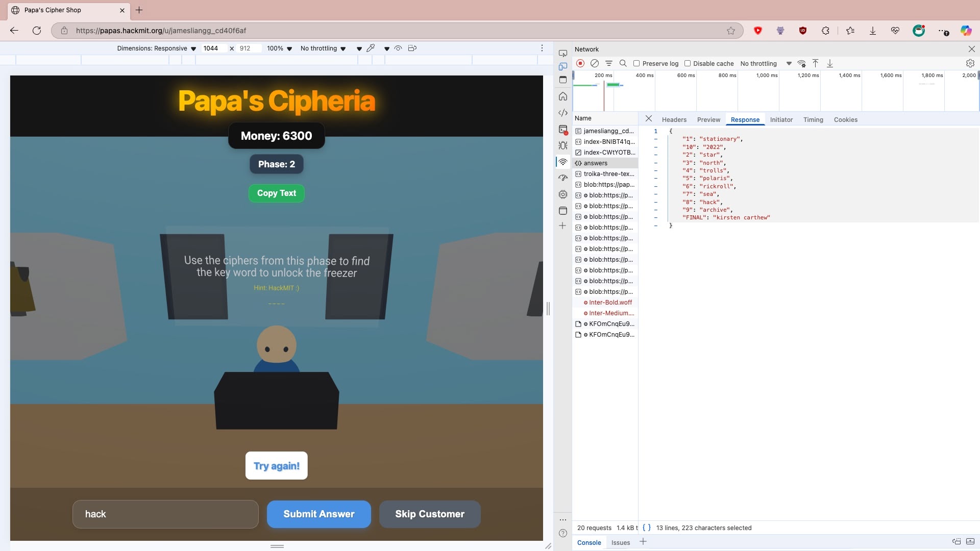The height and width of the screenshot is (551, 980).
Task: Select the jamesliangg_cd request
Action: 605,131
